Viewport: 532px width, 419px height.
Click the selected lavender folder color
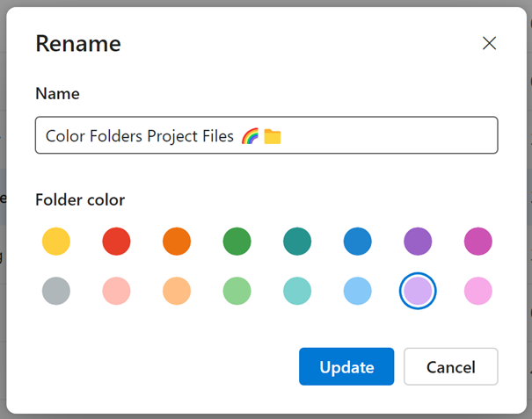click(418, 291)
